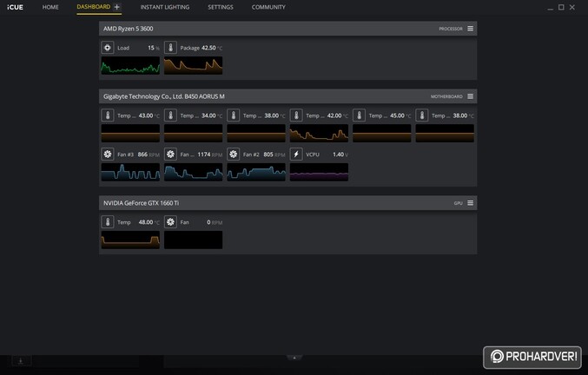Click the NVIDIA GeForce GTX 1660 Ti title
The height and width of the screenshot is (375, 588).
[x=141, y=203]
